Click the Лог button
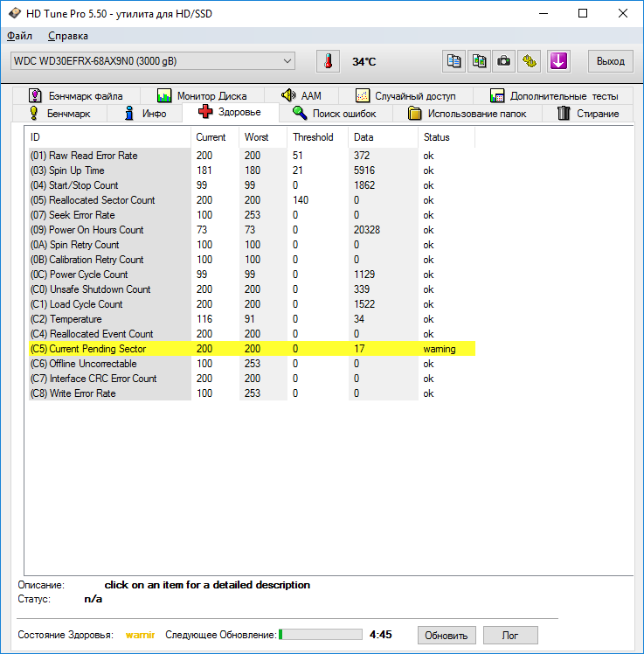Viewport: 644px width, 654px height. (510, 636)
